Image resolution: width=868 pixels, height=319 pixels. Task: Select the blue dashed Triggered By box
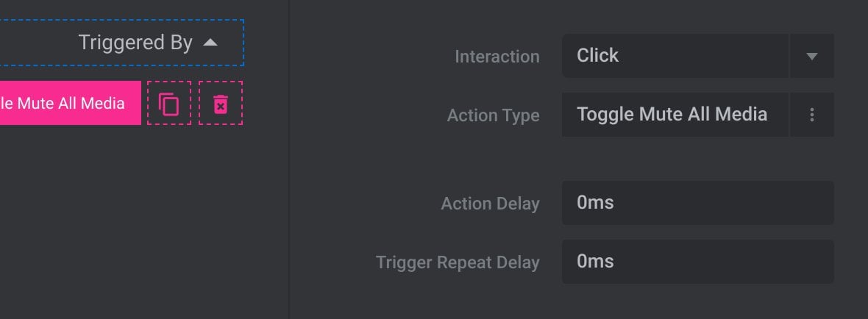122,43
